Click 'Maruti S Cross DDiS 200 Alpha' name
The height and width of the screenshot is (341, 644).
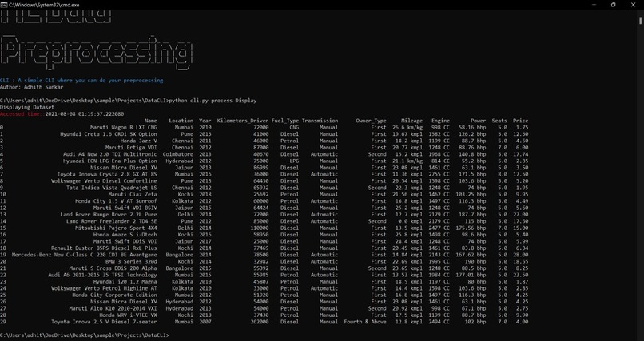pyautogui.click(x=113, y=268)
